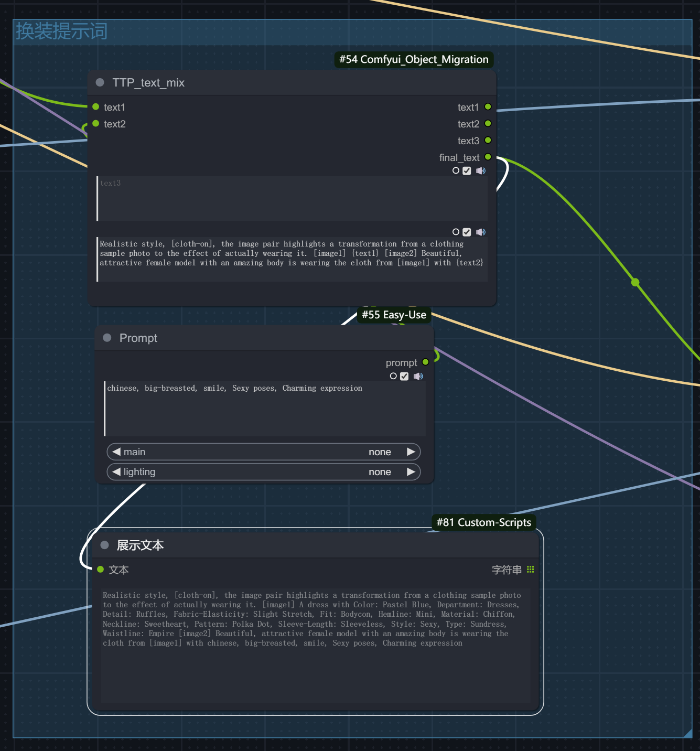Click the reroute dot on the green wire
Screen dimensions: 700x751
[636, 282]
